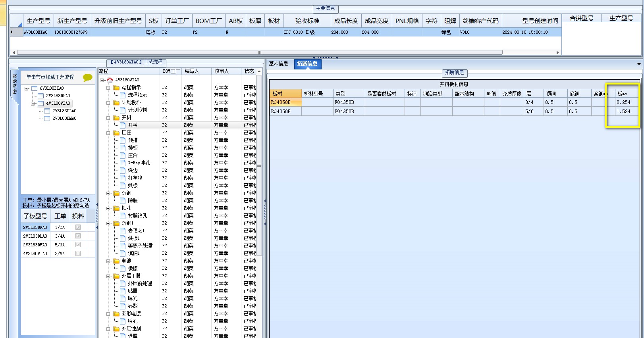
Task: Select the 板镀 process step
Action: click(133, 268)
